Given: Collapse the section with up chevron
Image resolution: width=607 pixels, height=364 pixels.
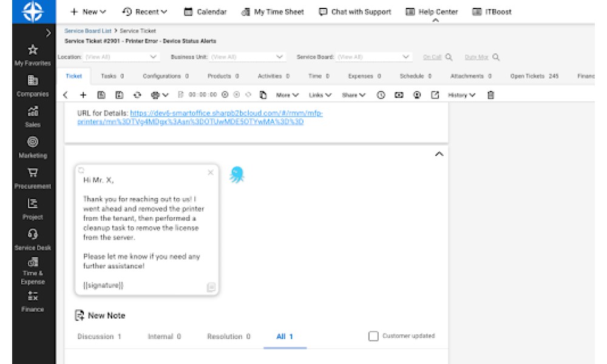Looking at the screenshot, I should click(x=439, y=154).
